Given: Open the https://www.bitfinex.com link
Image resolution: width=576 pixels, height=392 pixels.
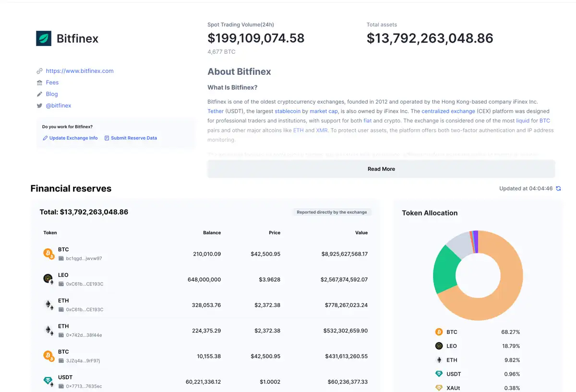Looking at the screenshot, I should point(80,71).
